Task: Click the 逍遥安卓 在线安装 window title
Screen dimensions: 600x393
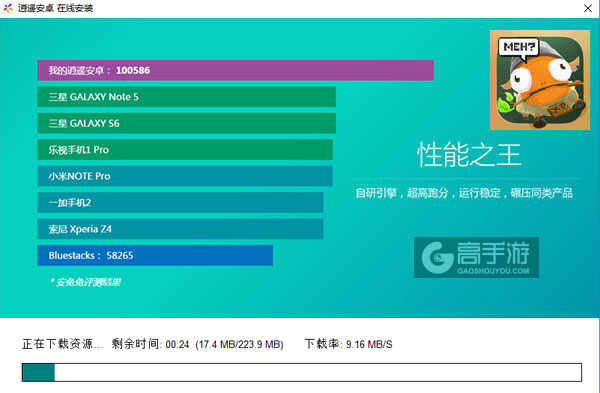Action: click(x=55, y=8)
